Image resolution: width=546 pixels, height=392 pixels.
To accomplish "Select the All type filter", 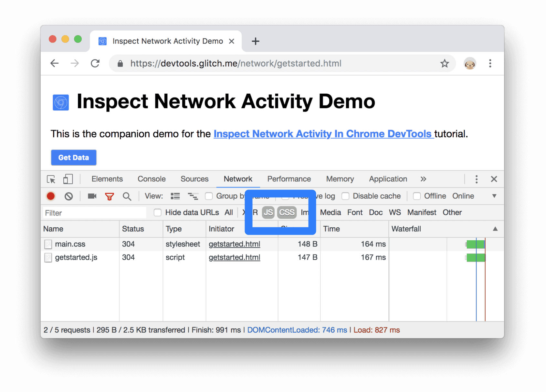I will [229, 212].
